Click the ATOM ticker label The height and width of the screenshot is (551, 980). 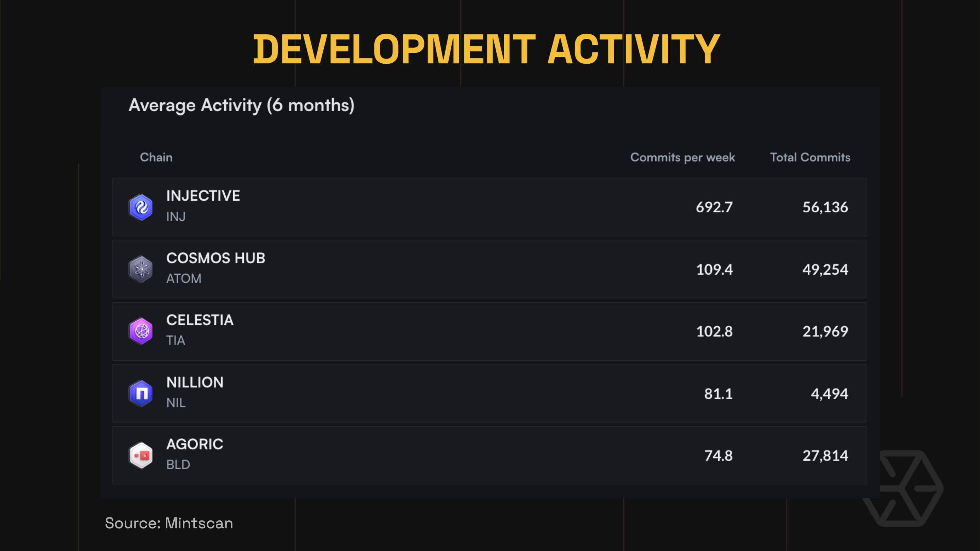pos(184,279)
